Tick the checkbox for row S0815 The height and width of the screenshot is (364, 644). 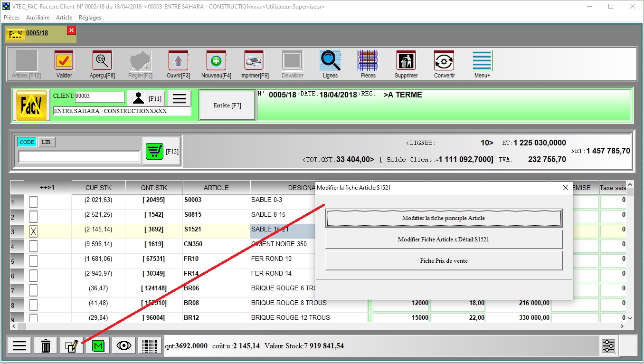[x=33, y=217]
